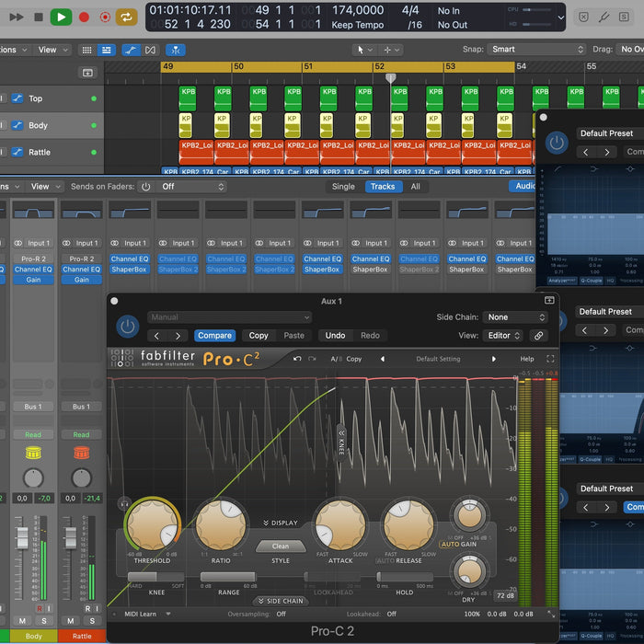Select the Tracks mixer tab
644x644 pixels.
pyautogui.click(x=383, y=187)
